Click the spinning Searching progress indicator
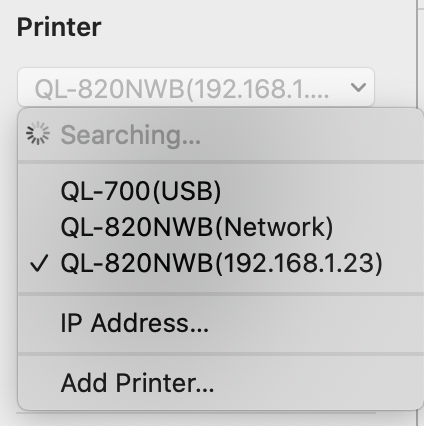This screenshot has height=426, width=424. (x=38, y=133)
